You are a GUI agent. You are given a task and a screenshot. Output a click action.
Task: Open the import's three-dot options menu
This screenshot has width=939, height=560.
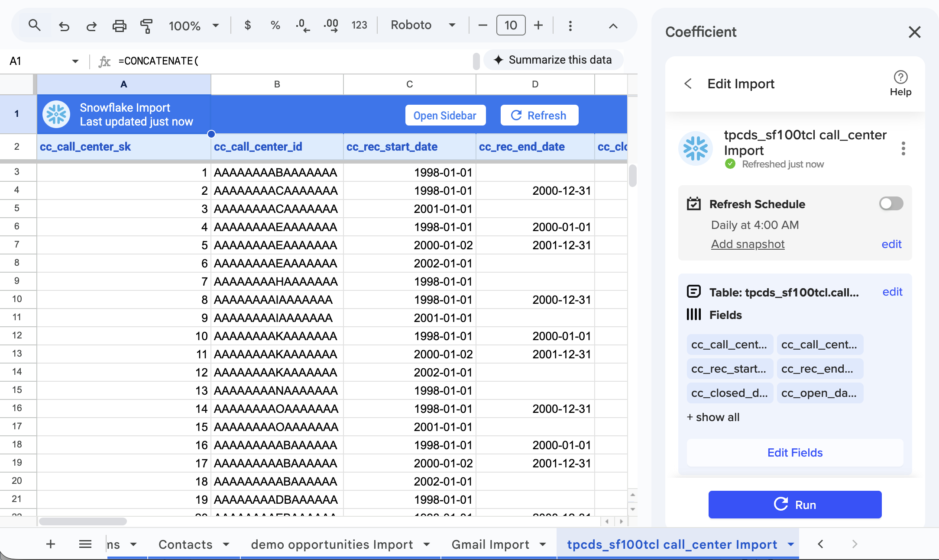coord(903,148)
